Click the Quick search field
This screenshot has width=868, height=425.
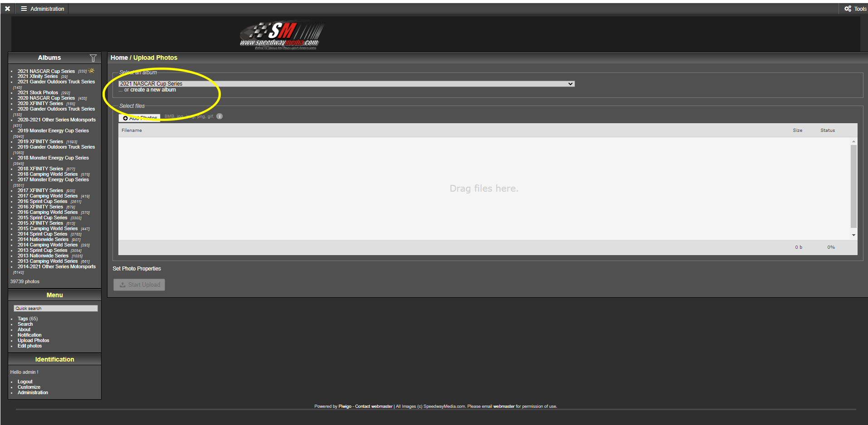point(55,308)
